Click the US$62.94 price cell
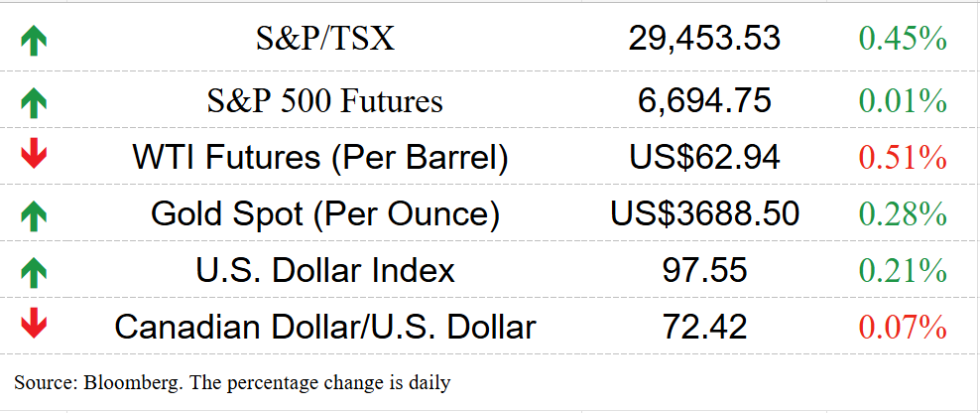The image size is (980, 413). (704, 157)
